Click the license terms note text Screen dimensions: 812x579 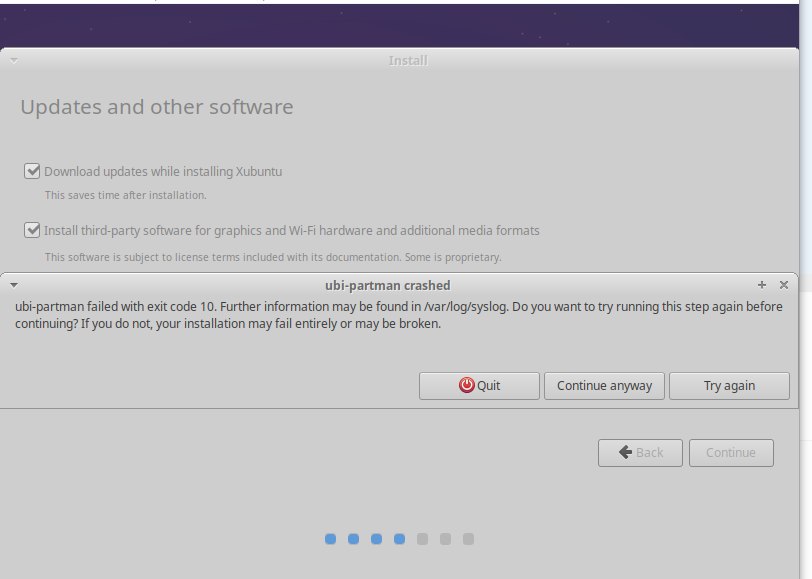pyautogui.click(x=273, y=257)
